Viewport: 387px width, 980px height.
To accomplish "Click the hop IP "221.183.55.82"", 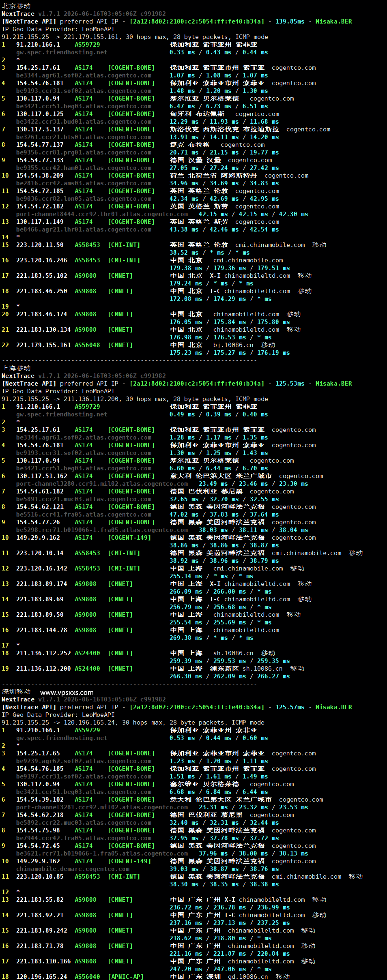I will (40, 900).
